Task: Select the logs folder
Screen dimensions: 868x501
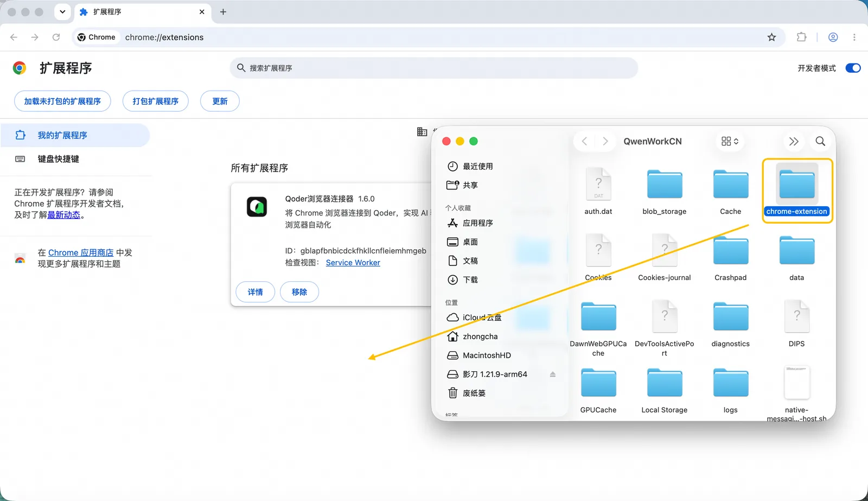Action: 731,383
